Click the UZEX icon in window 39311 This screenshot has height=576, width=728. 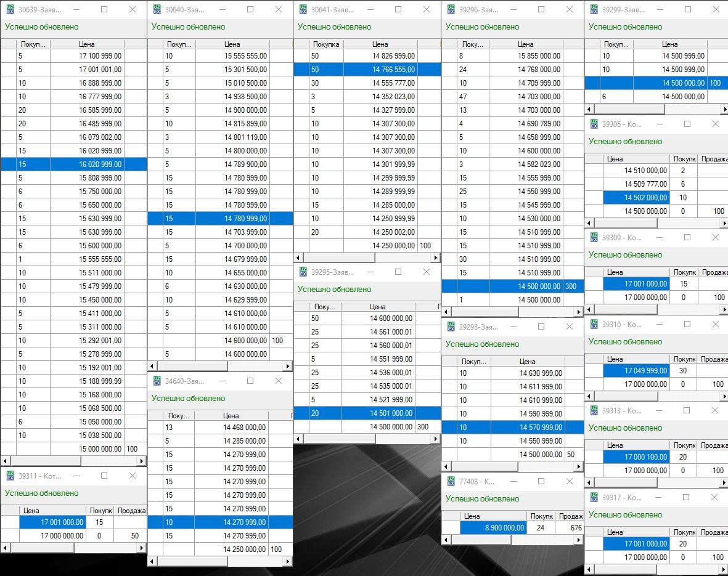tap(10, 476)
